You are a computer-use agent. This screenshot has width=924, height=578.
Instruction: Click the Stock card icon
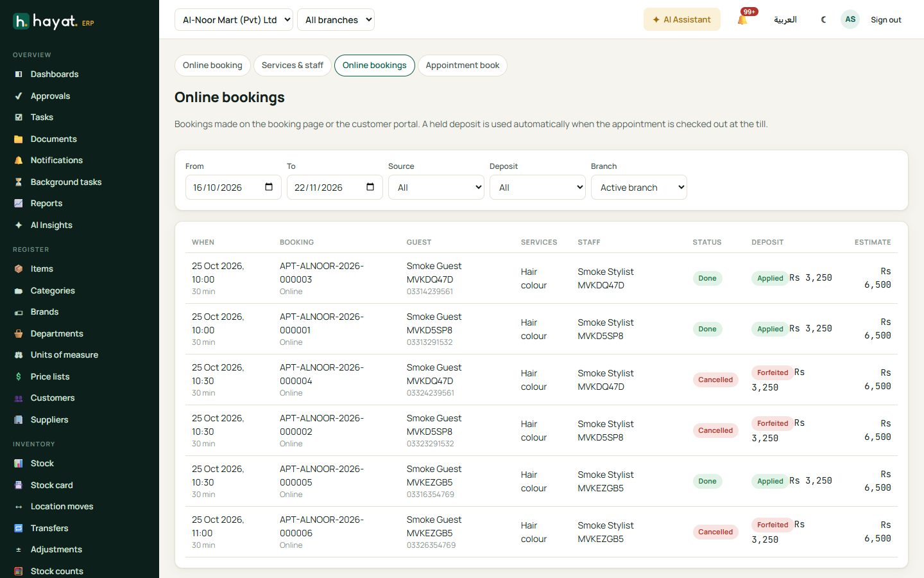19,486
